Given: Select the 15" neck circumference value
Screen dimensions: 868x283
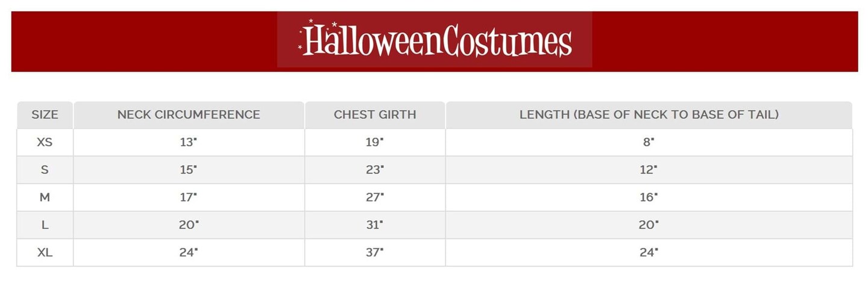Looking at the screenshot, I should pos(189,170).
